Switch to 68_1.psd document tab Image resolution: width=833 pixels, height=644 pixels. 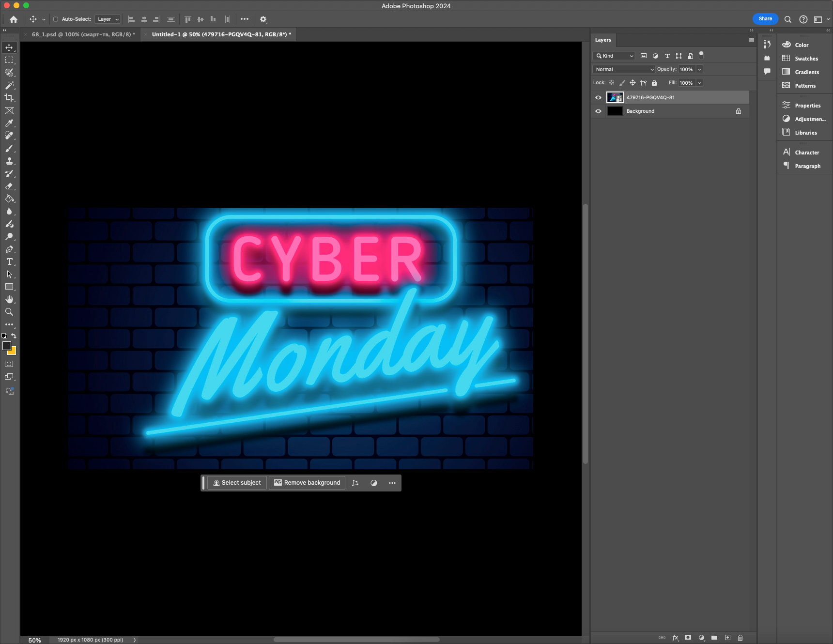[x=83, y=34]
